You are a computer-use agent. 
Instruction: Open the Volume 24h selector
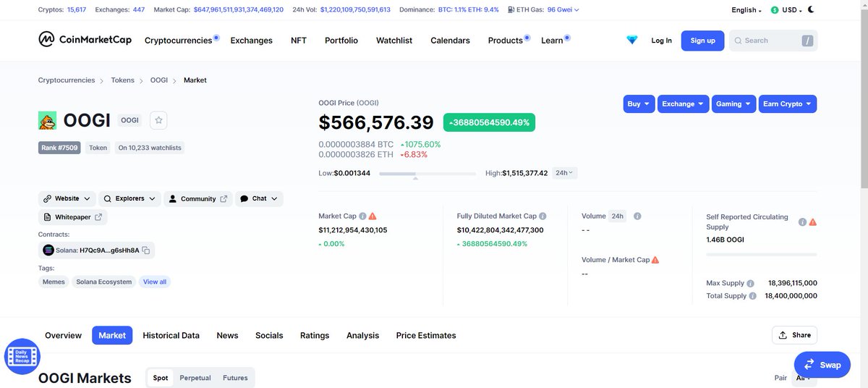click(618, 216)
